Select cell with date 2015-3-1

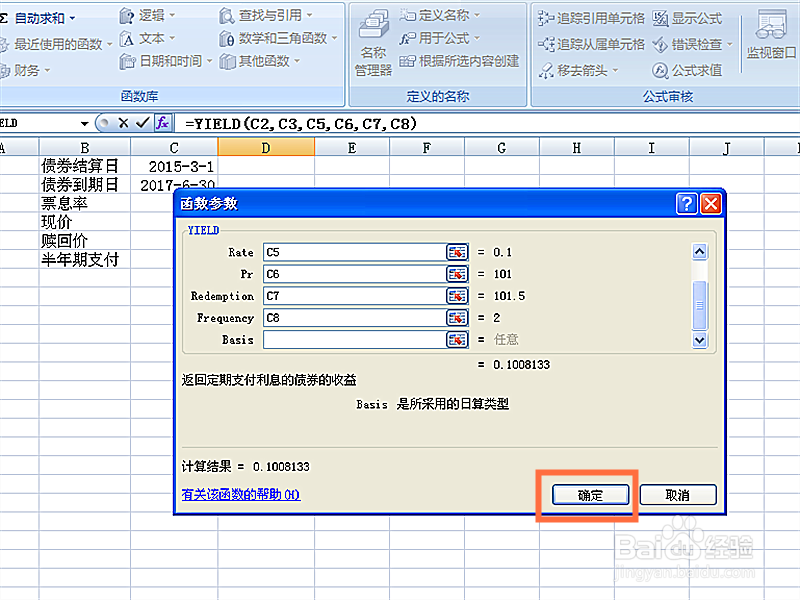pyautogui.click(x=174, y=166)
